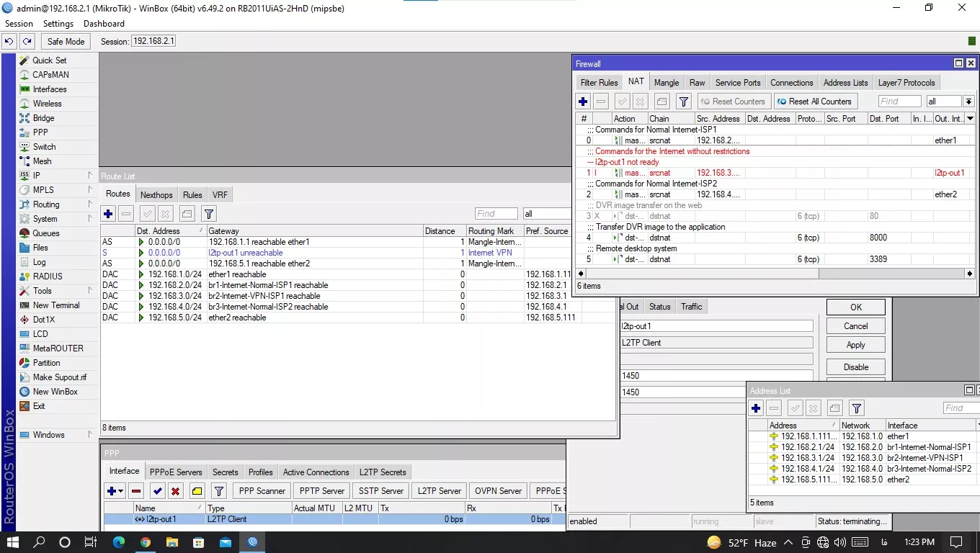Click PPP Scanner button
Viewport: 980px width, 553px height.
click(262, 491)
